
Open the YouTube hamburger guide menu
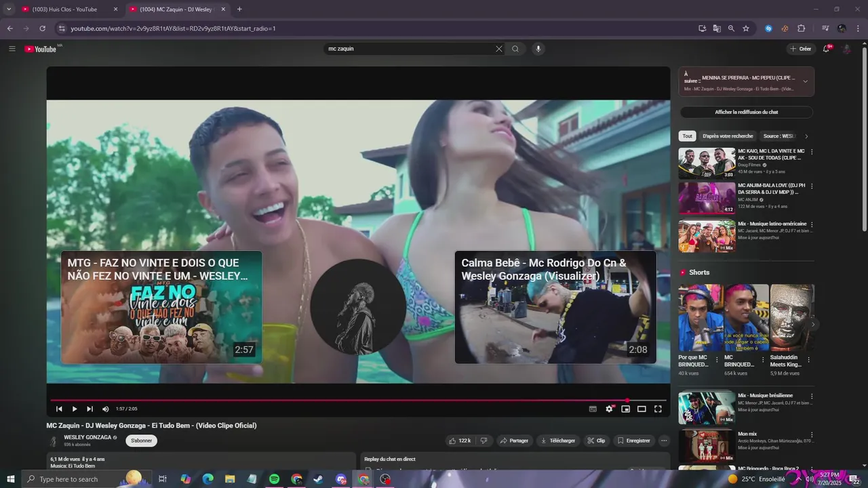pyautogui.click(x=12, y=49)
